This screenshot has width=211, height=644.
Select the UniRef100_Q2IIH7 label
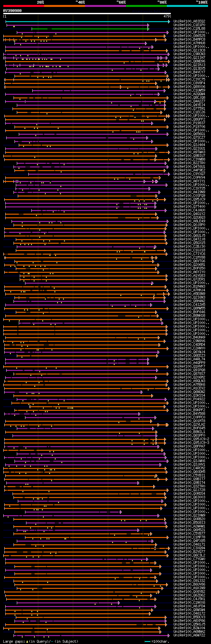pos(189,57)
